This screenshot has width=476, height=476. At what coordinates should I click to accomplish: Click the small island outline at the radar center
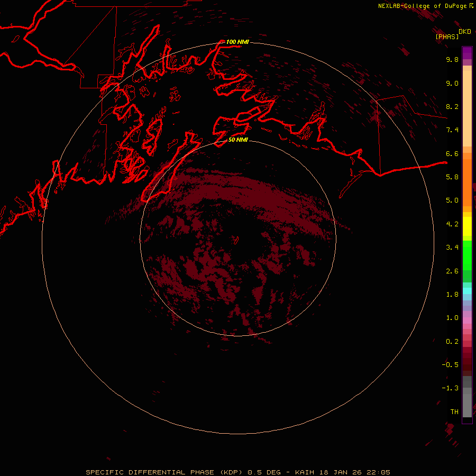click(x=236, y=240)
